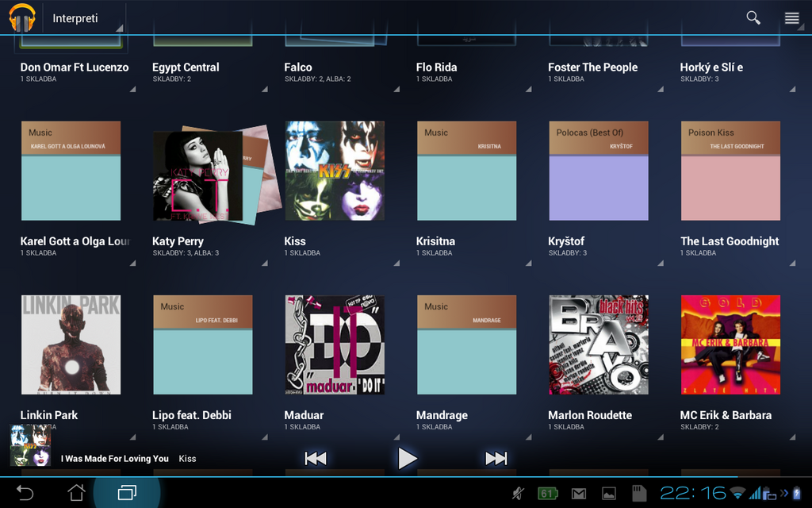The width and height of the screenshot is (812, 508).
Task: Open the MC Erik & Barbara cover
Action: click(x=730, y=344)
